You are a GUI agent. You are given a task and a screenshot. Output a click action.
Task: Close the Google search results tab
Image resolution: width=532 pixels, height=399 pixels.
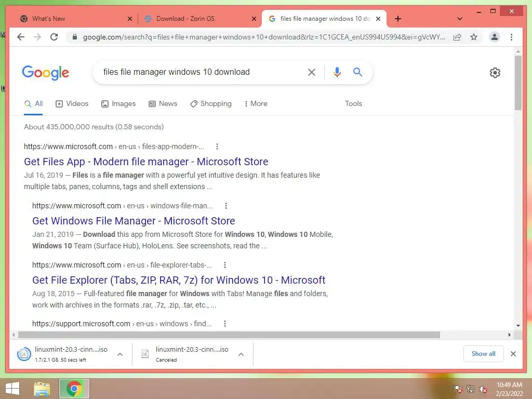coord(378,19)
